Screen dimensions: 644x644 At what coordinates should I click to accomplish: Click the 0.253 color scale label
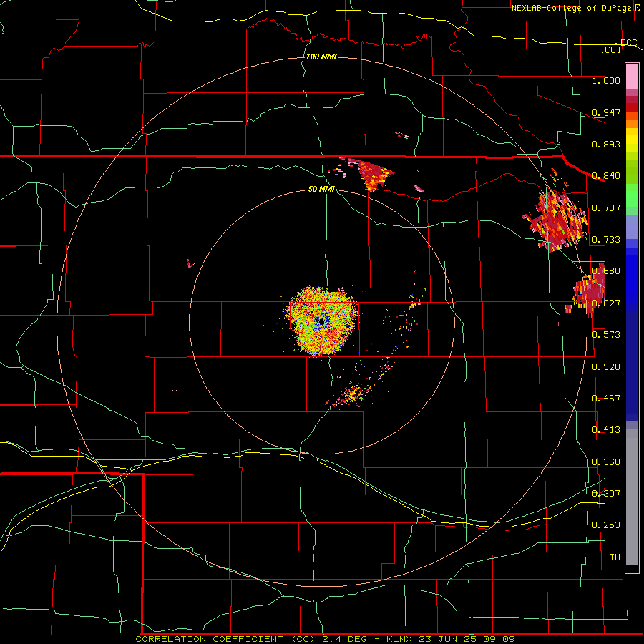606,525
